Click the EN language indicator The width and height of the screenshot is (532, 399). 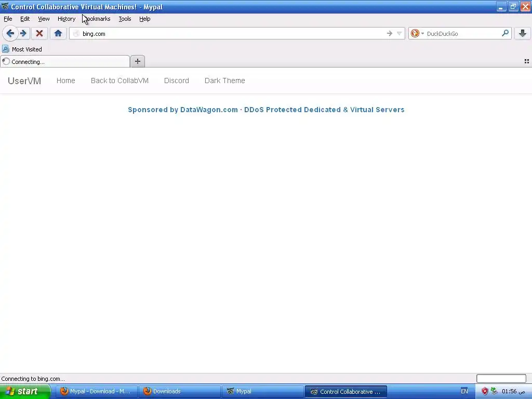464,391
